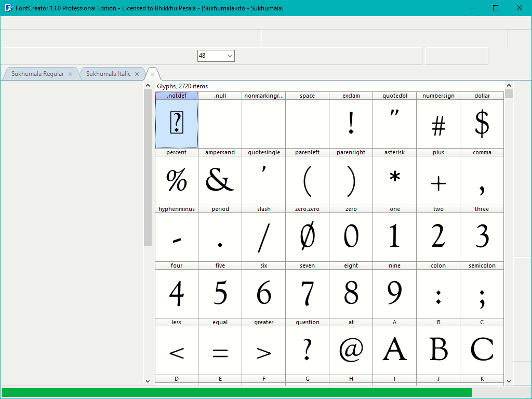Viewport: 532px width, 399px height.
Task: Select the eight glyph
Action: click(x=351, y=290)
